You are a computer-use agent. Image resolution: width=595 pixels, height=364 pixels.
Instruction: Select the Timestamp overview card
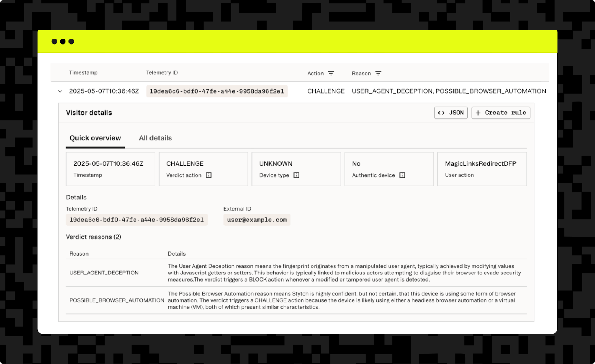[110, 169]
